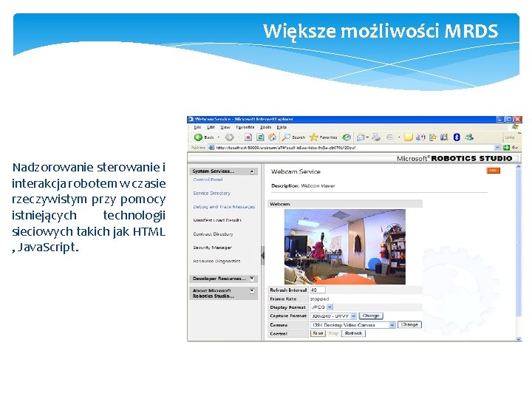This screenshot has width=532, height=399.
Task: Click the orange XML button
Action: click(x=493, y=171)
